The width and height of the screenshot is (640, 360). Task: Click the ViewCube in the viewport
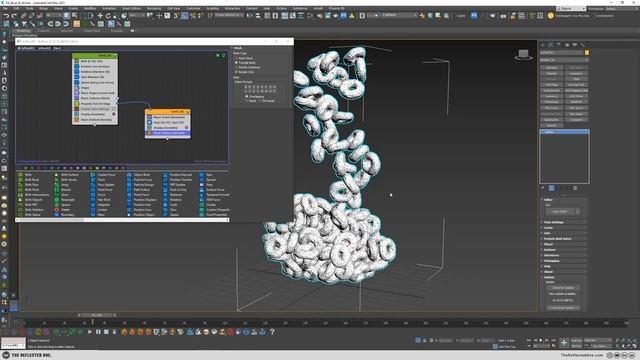click(523, 54)
